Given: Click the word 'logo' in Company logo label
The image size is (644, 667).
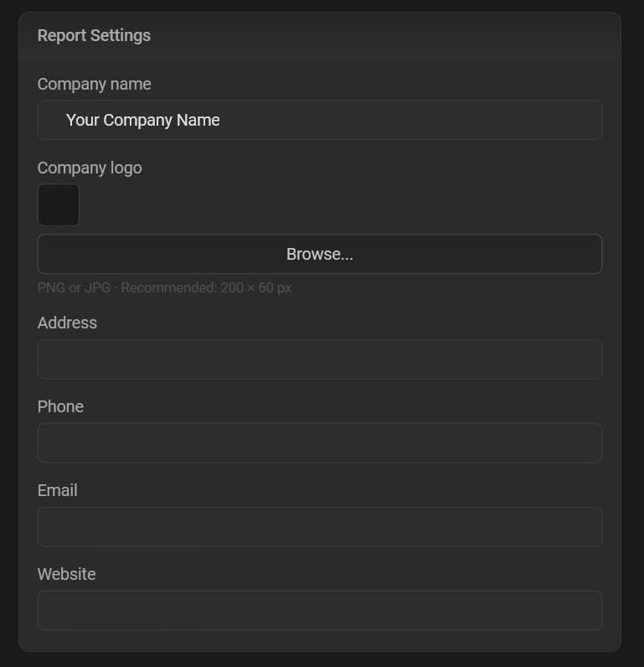Looking at the screenshot, I should [x=126, y=168].
